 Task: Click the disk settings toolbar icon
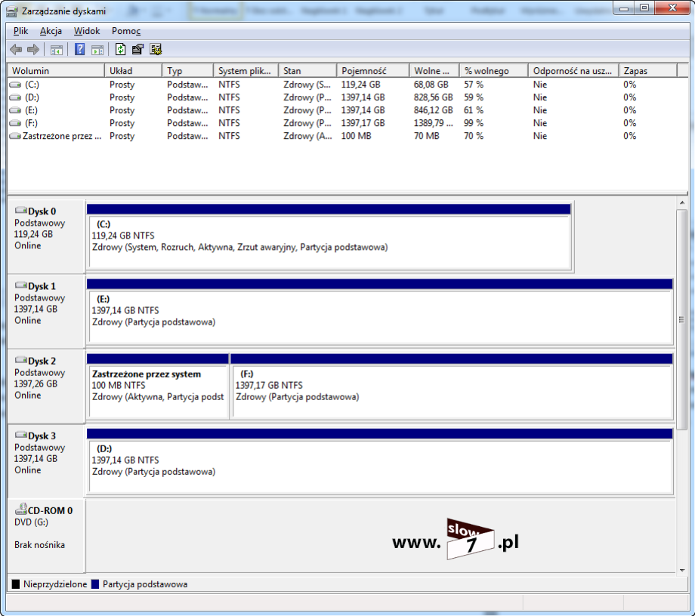coord(156,49)
